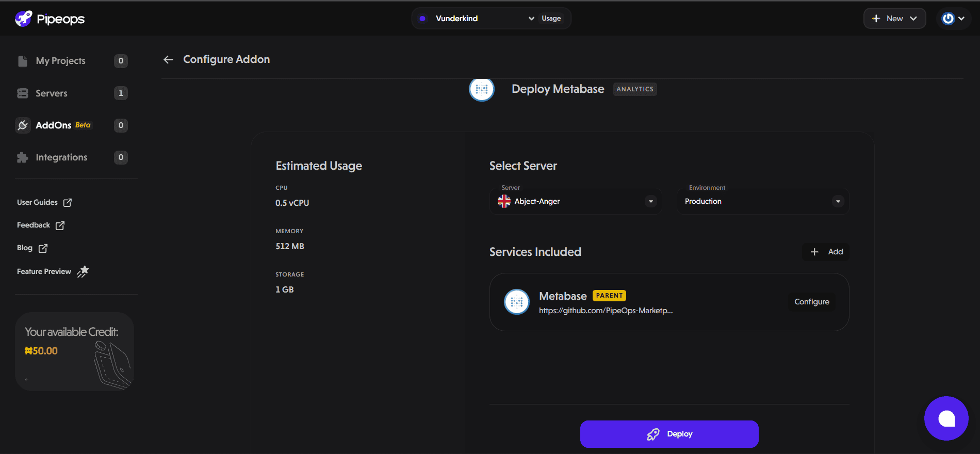Viewport: 980px width, 454px height.
Task: Click the Estimated Usage heading
Action: tap(319, 166)
